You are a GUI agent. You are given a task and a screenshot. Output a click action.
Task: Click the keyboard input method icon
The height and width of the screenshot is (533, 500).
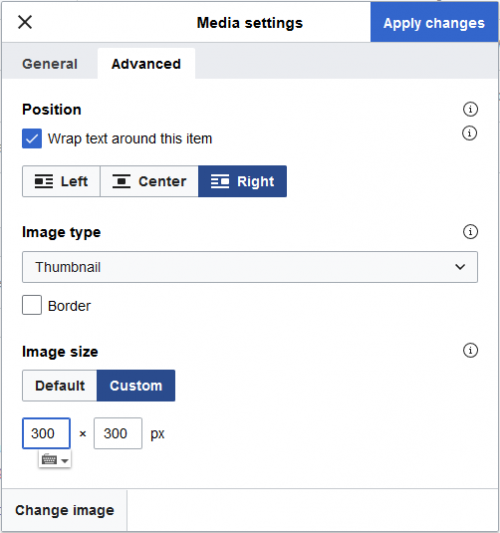(49, 460)
